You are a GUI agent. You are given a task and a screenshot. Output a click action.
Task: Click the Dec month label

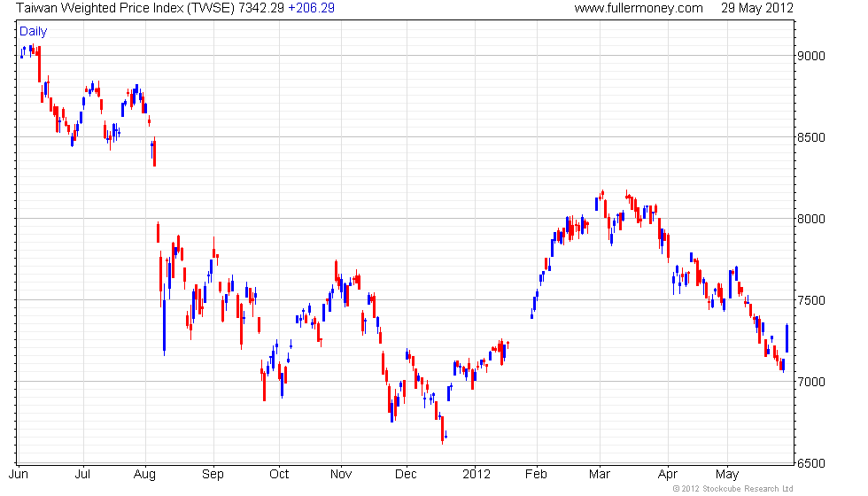(x=406, y=475)
